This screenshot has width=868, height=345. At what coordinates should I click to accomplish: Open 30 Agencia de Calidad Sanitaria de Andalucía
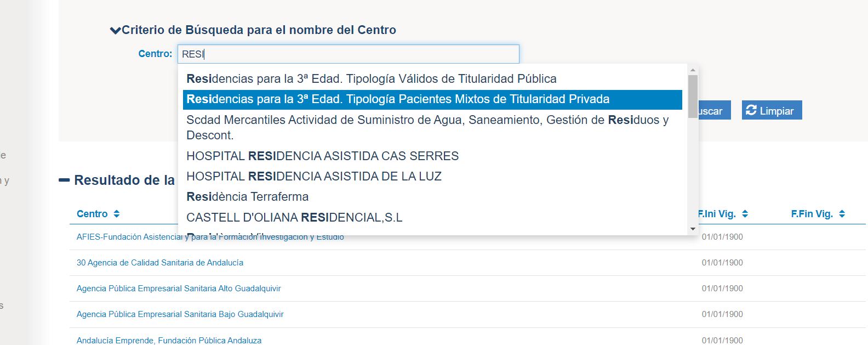click(x=160, y=263)
